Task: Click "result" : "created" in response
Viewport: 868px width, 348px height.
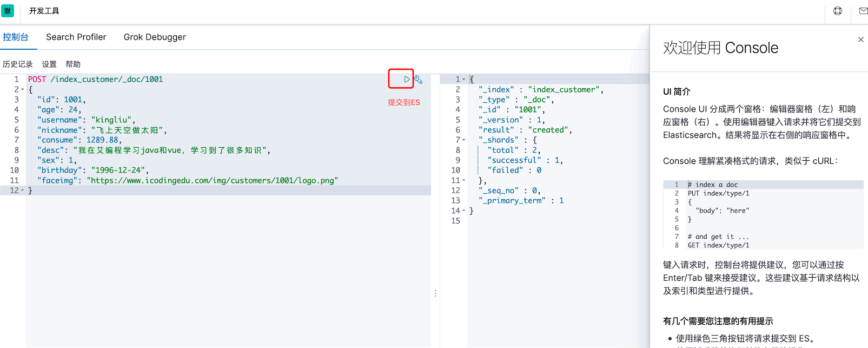Action: tap(525, 130)
